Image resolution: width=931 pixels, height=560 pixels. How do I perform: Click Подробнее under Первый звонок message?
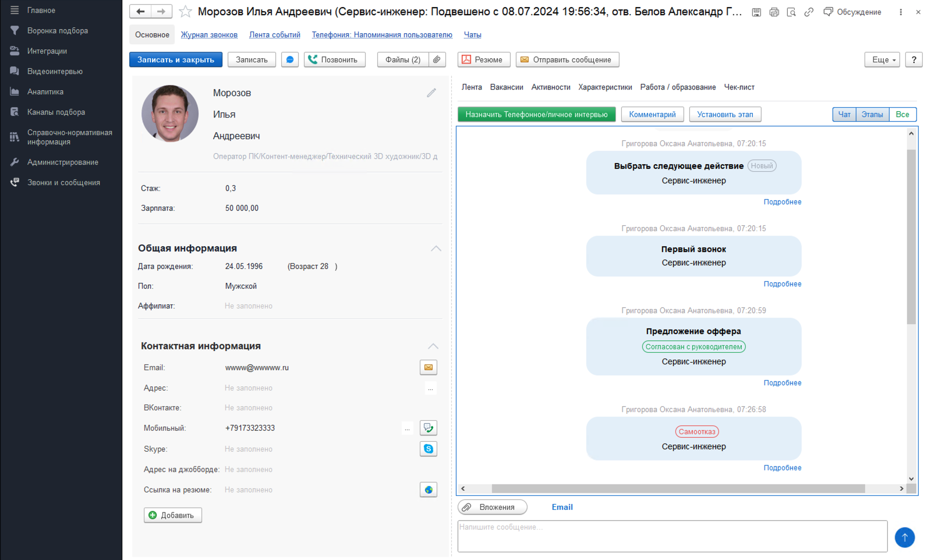[783, 284]
